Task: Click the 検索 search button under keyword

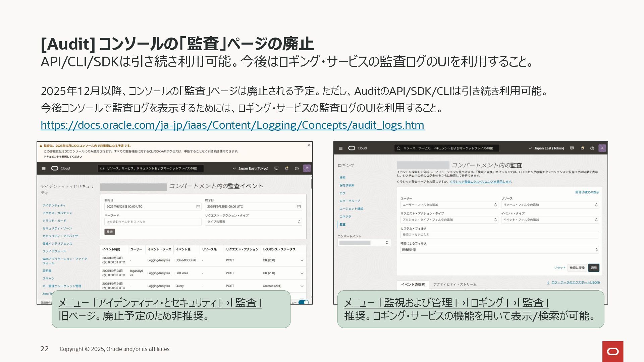Action: (110, 232)
